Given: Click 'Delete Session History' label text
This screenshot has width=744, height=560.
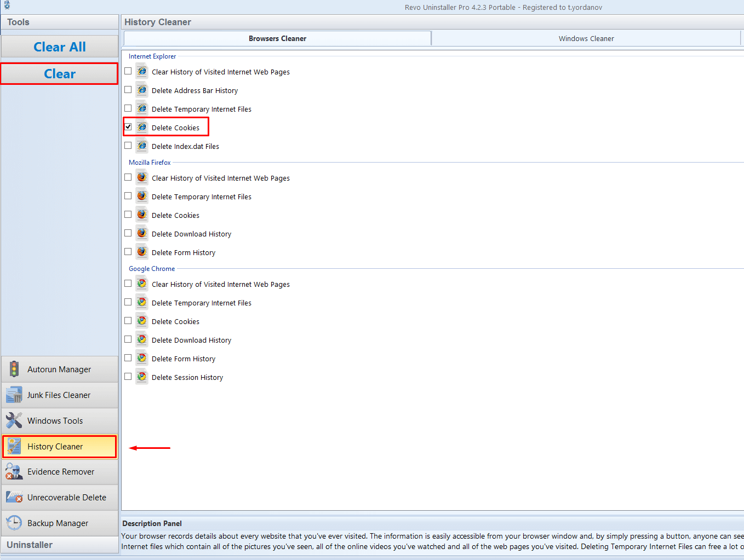Looking at the screenshot, I should pyautogui.click(x=187, y=377).
